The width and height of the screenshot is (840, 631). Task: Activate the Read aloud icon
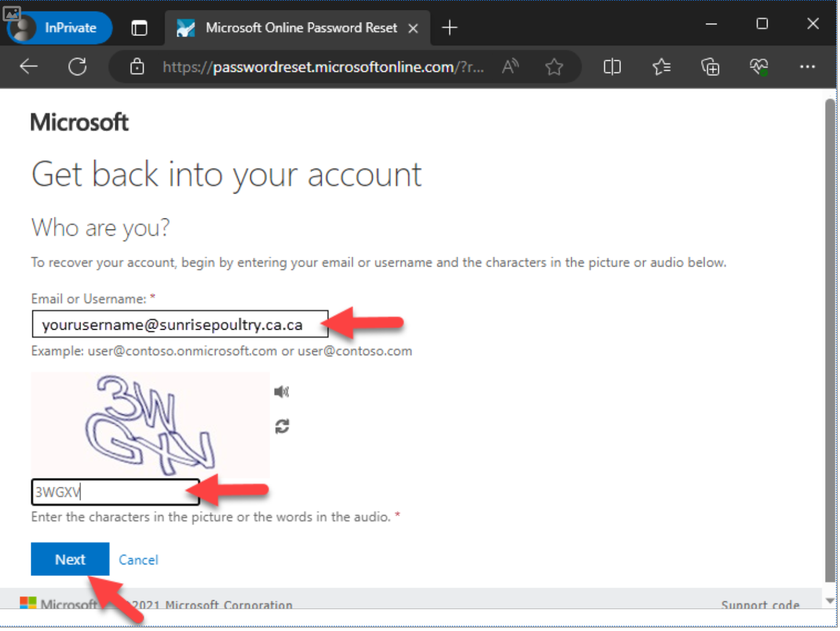510,67
